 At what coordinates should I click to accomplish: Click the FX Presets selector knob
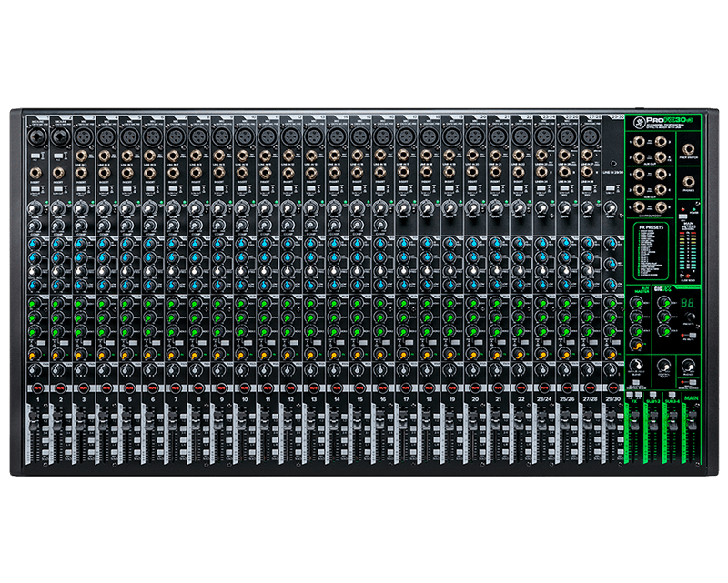pos(691,317)
